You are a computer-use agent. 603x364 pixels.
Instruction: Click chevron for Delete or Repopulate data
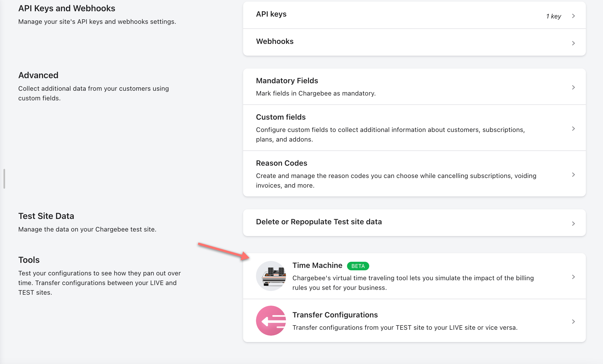click(573, 223)
